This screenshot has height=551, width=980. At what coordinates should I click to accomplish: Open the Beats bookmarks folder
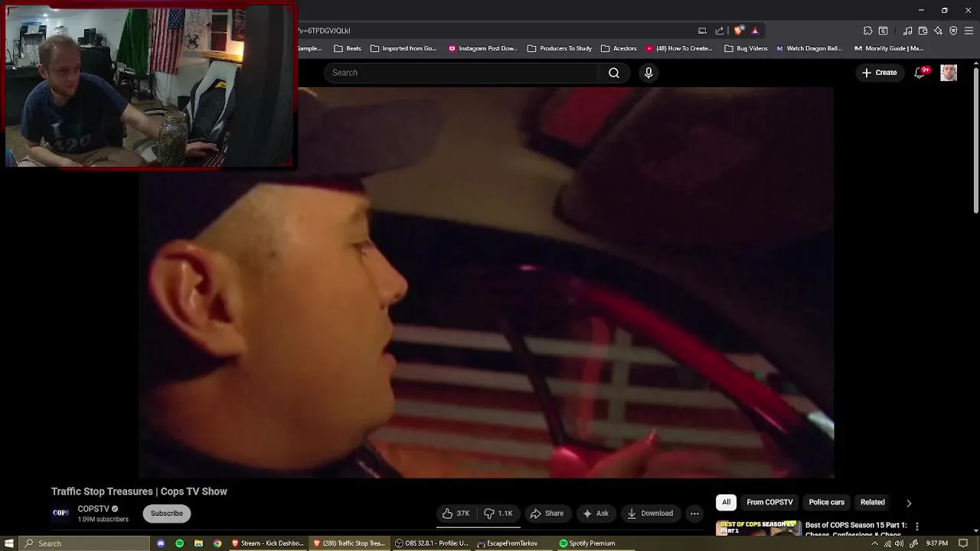(348, 48)
